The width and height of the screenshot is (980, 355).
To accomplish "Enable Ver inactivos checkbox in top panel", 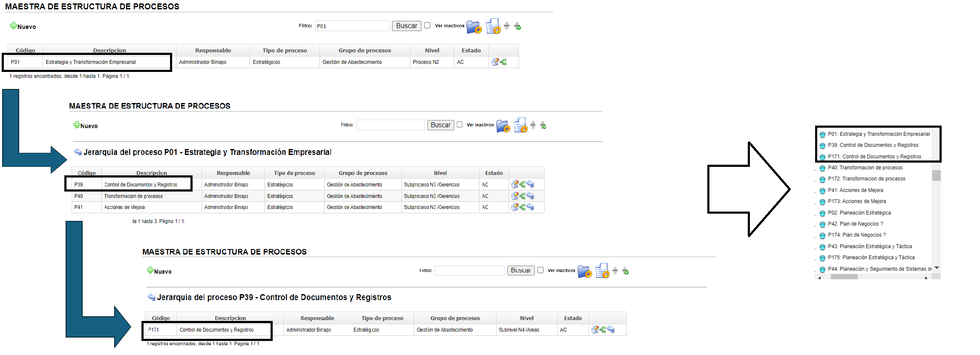I will coord(427,26).
